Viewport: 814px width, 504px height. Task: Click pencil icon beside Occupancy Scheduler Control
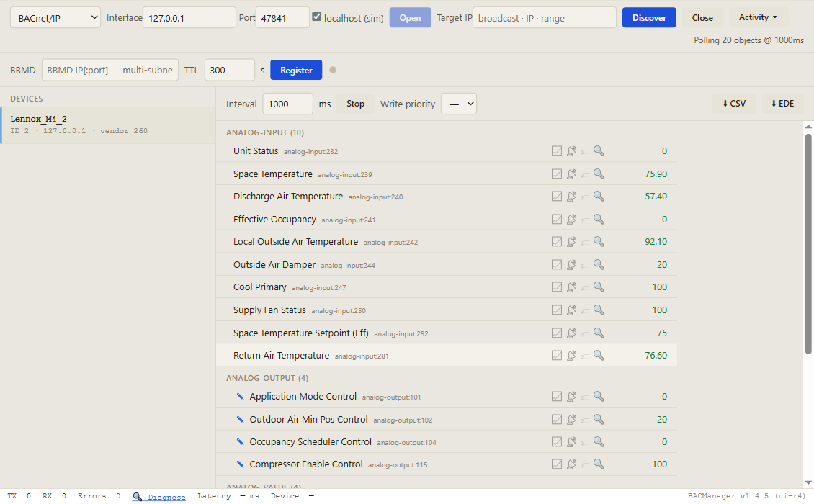click(240, 441)
